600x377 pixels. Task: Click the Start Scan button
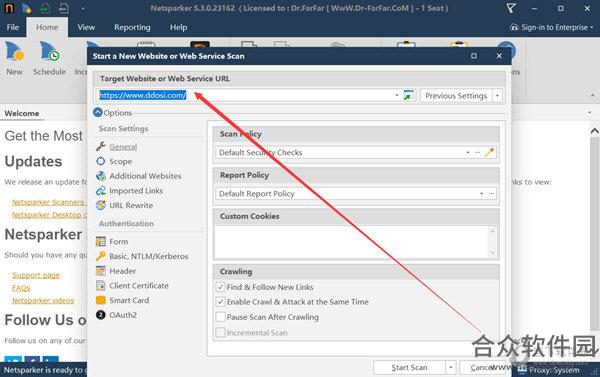coord(409,367)
